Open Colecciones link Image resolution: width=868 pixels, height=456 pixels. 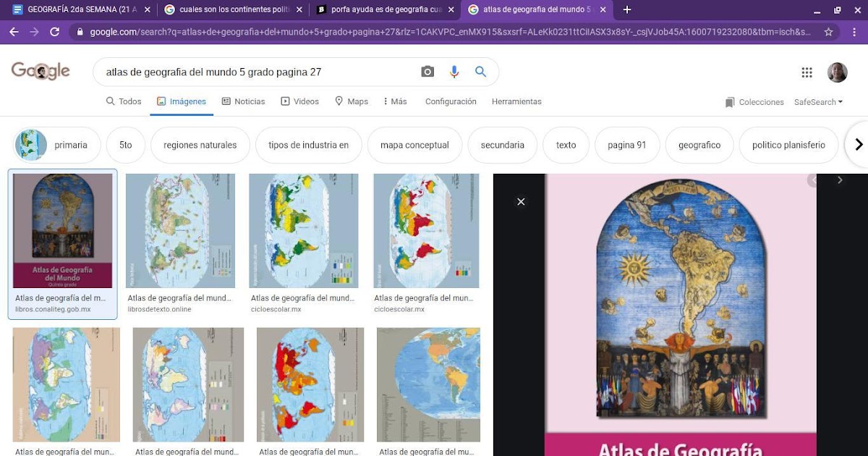754,102
